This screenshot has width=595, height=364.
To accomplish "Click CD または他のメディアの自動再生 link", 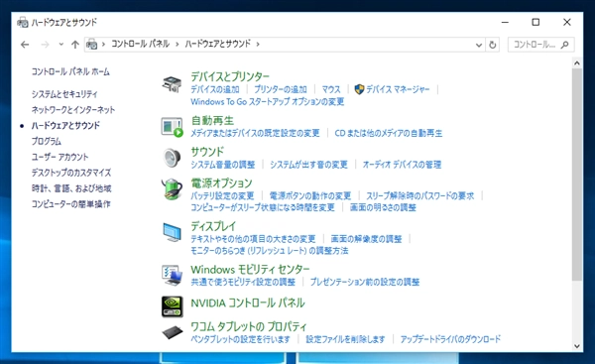I will coord(389,133).
